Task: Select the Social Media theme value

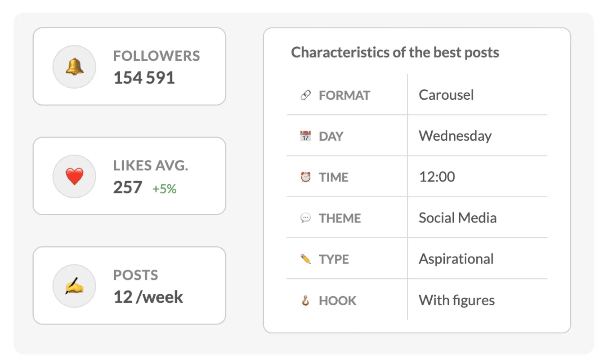Action: pyautogui.click(x=458, y=218)
